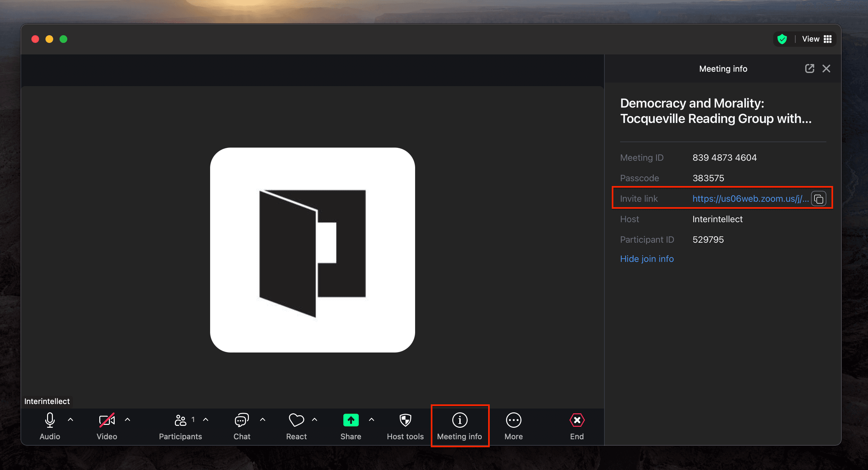End the meeting
Image resolution: width=868 pixels, height=470 pixels.
(577, 426)
